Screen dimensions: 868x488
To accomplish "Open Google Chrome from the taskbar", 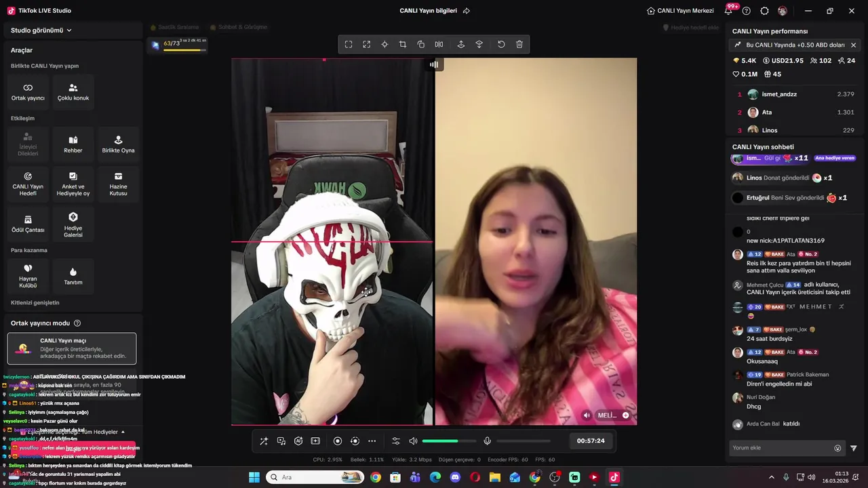I will coord(376,477).
